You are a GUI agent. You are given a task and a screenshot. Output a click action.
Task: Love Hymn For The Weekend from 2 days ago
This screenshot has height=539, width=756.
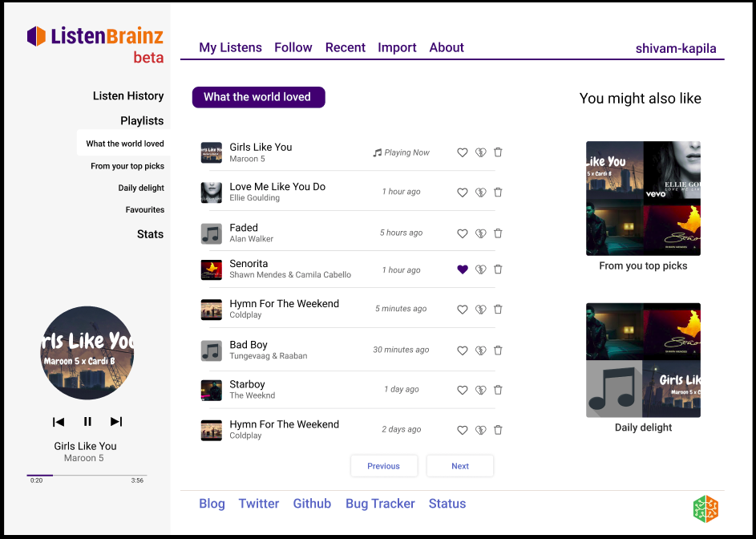click(463, 430)
